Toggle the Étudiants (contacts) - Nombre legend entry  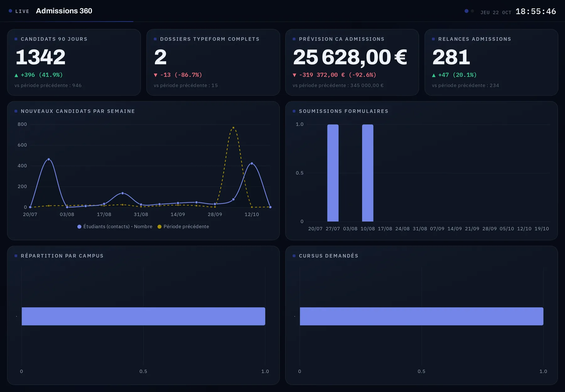pos(115,226)
